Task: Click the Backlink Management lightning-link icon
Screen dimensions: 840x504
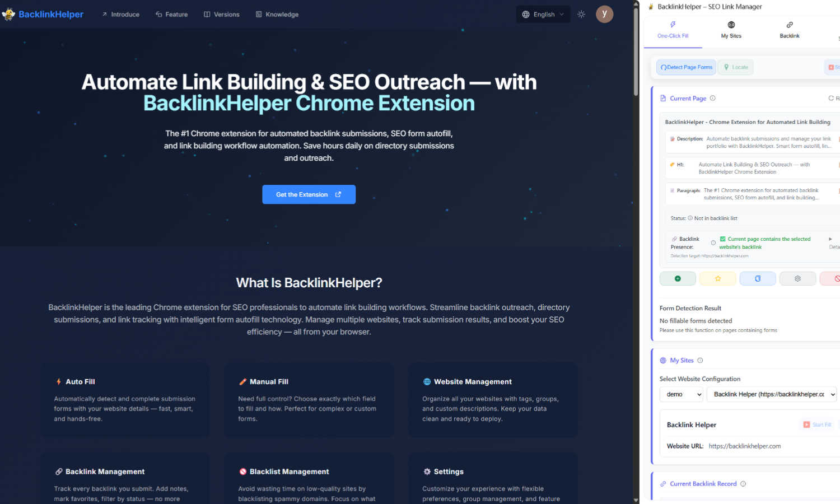Action: [x=59, y=472]
